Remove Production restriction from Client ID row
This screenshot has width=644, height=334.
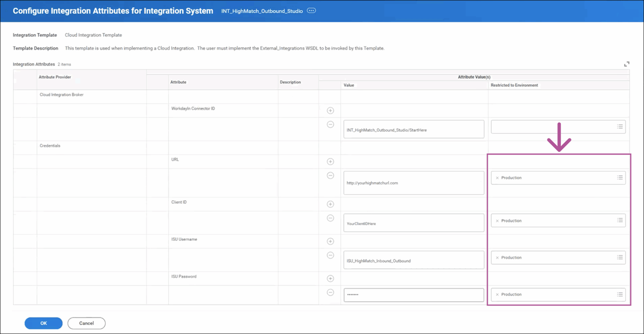(497, 221)
